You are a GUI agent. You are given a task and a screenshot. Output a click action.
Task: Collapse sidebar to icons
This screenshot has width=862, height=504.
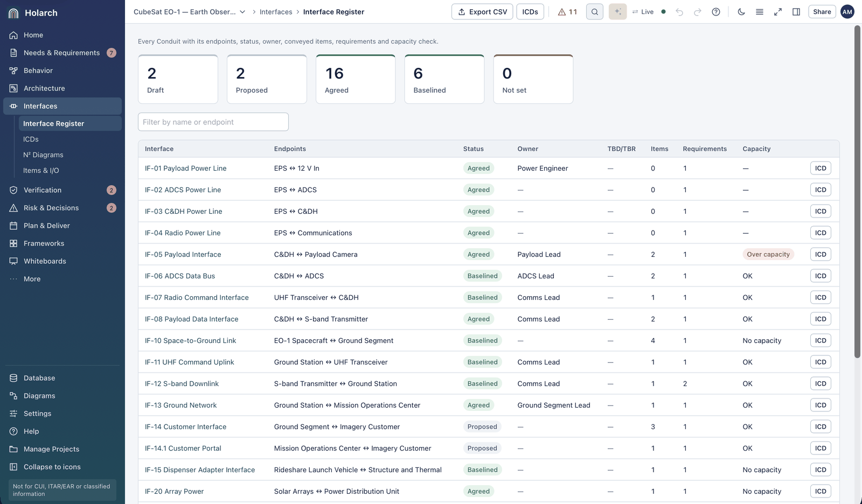click(x=62, y=467)
